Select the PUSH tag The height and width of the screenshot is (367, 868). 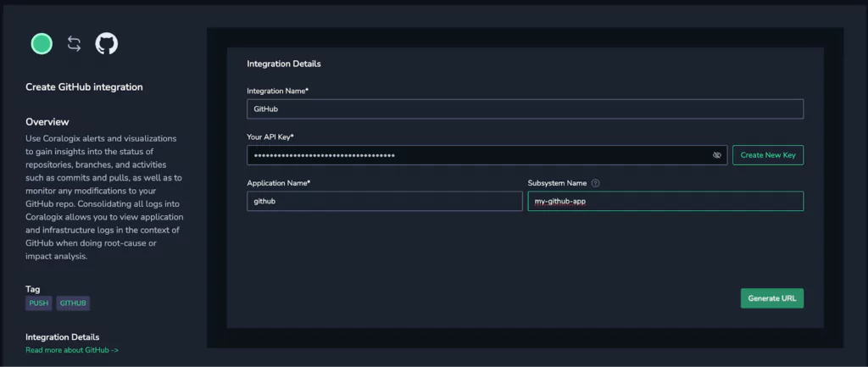39,303
